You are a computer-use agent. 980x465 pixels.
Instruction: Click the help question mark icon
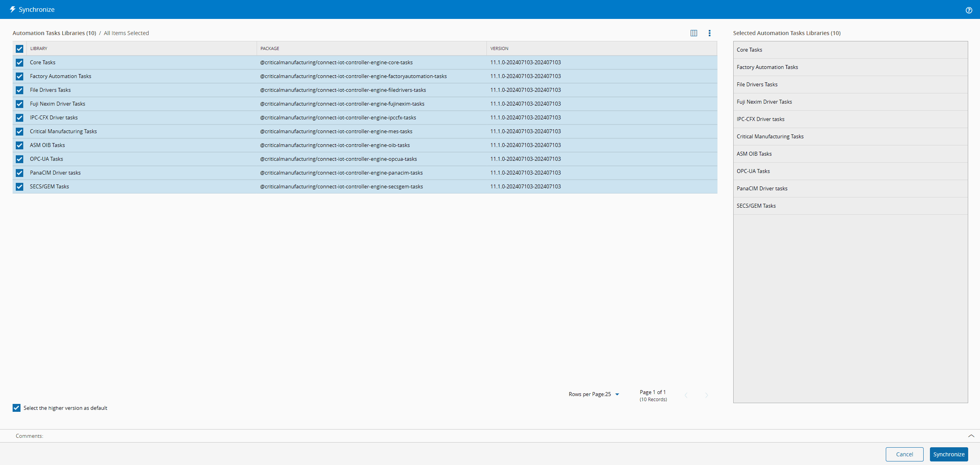click(x=969, y=10)
